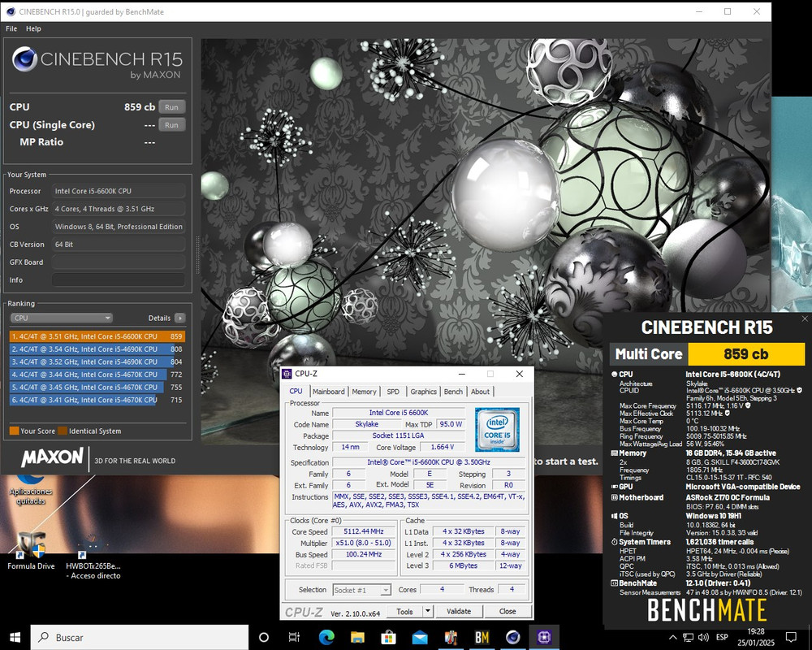Select the i5-4670K 772 ranking row
This screenshot has height=650, width=812.
97,375
